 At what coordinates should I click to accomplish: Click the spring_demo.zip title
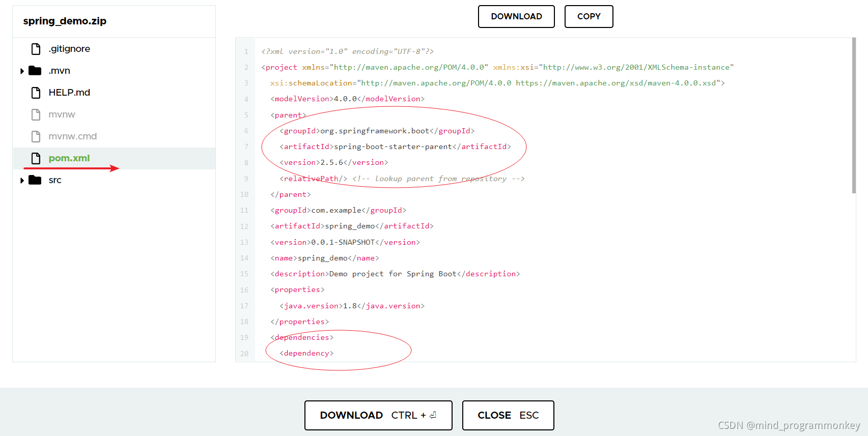(65, 21)
